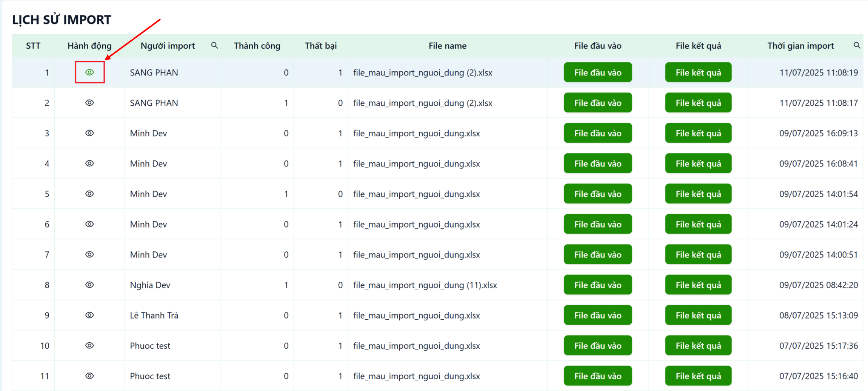Image resolution: width=868 pixels, height=391 pixels.
Task: Select timestamp 11/07/2025 11:08:19
Action: point(819,72)
